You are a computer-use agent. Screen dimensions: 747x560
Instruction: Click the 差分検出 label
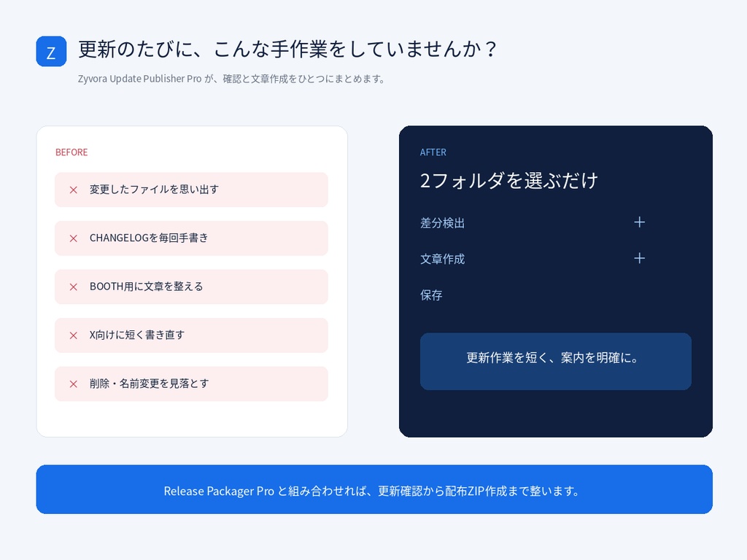(x=442, y=223)
